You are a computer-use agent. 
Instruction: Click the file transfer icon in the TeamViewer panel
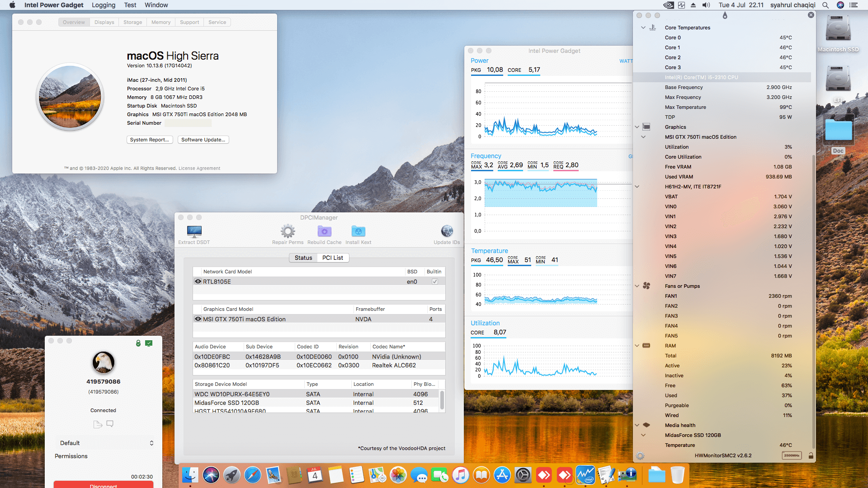coord(98,424)
